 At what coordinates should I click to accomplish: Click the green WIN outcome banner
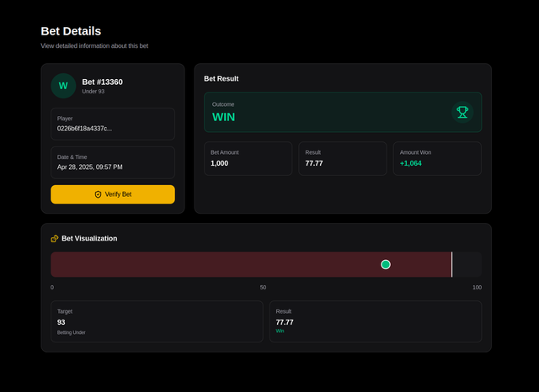343,112
